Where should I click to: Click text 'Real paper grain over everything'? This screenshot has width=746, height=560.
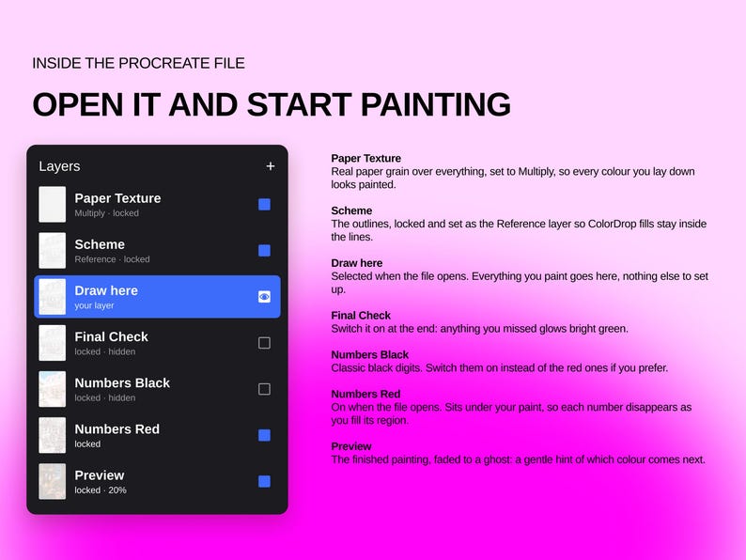pyautogui.click(x=408, y=172)
